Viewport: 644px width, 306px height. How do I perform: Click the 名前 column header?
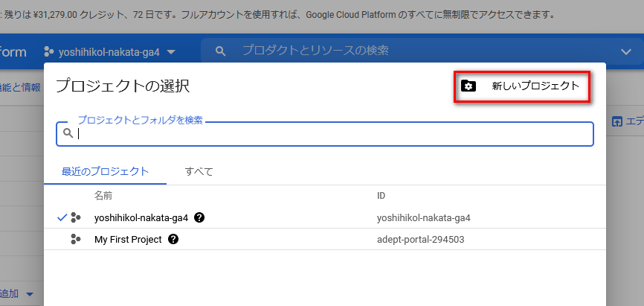pyautogui.click(x=103, y=196)
